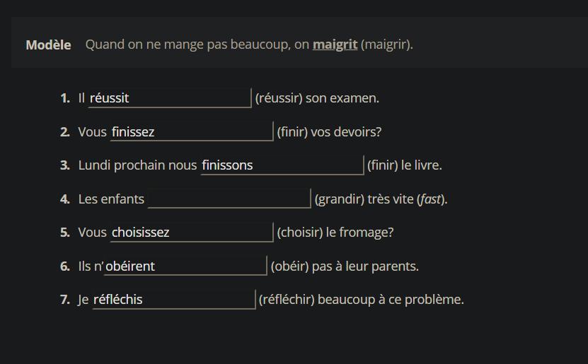588x364 pixels.
Task: Click the "(réussir)" verb hint
Action: point(278,98)
